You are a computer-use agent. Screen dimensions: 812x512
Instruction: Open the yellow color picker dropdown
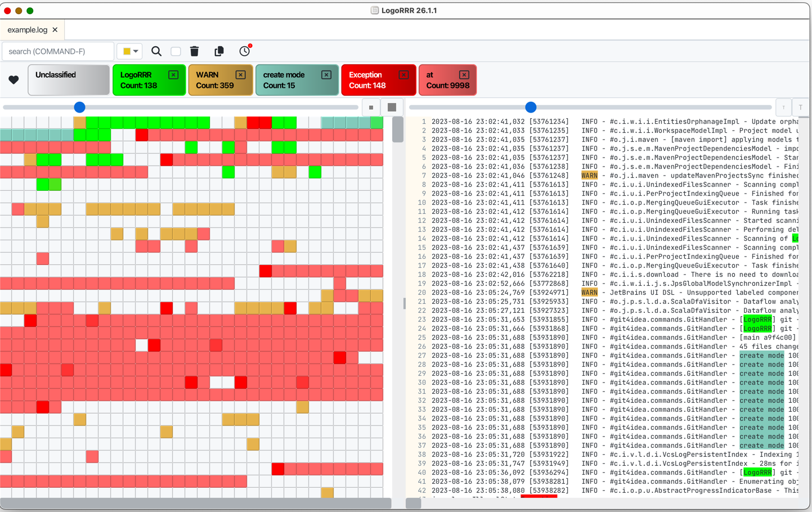click(130, 51)
